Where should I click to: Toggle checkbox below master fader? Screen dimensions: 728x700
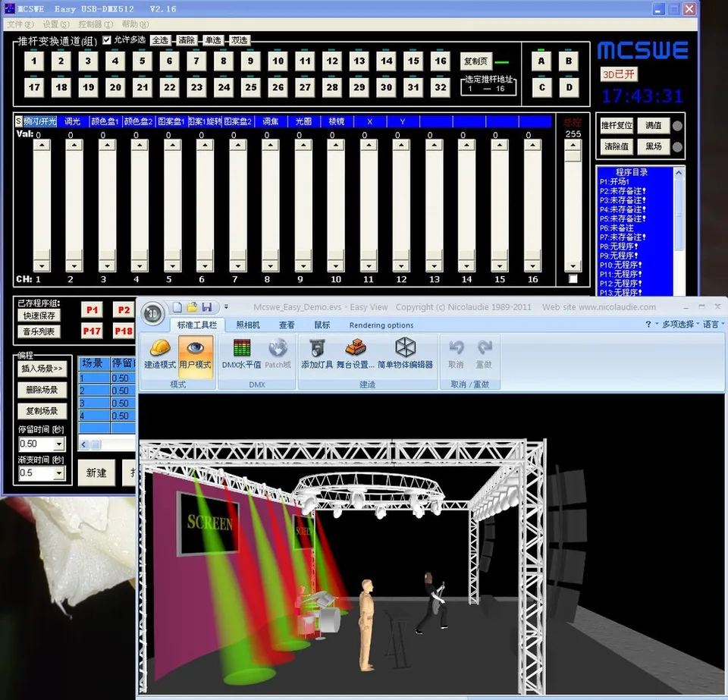(573, 279)
